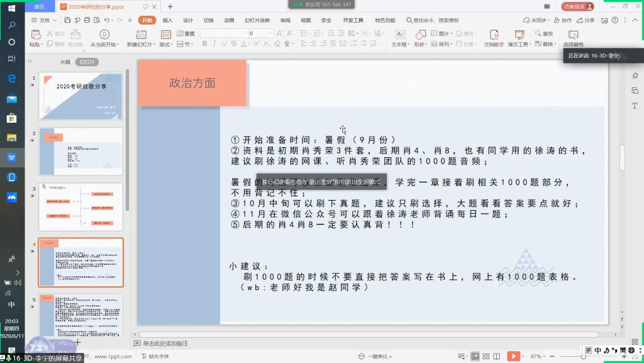Image resolution: width=644 pixels, height=363 pixels.
Task: Open the 幻灯片放映 slideshow tab
Action: pyautogui.click(x=257, y=20)
